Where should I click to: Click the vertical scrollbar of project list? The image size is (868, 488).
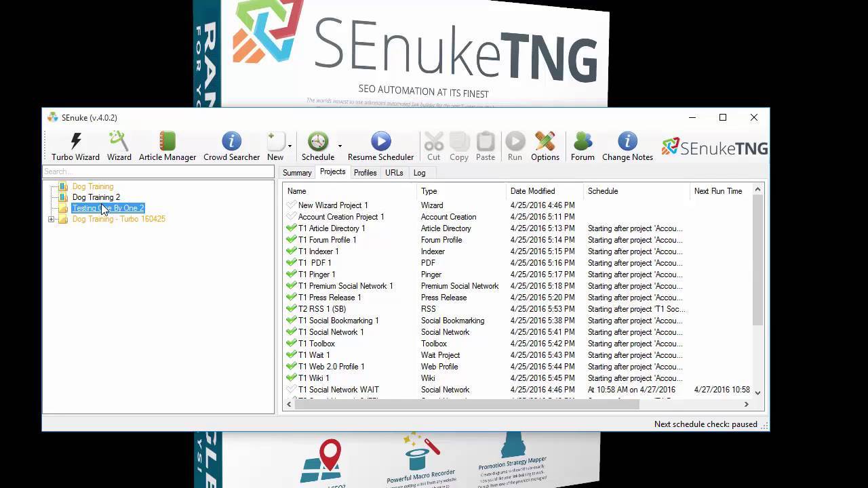click(758, 260)
